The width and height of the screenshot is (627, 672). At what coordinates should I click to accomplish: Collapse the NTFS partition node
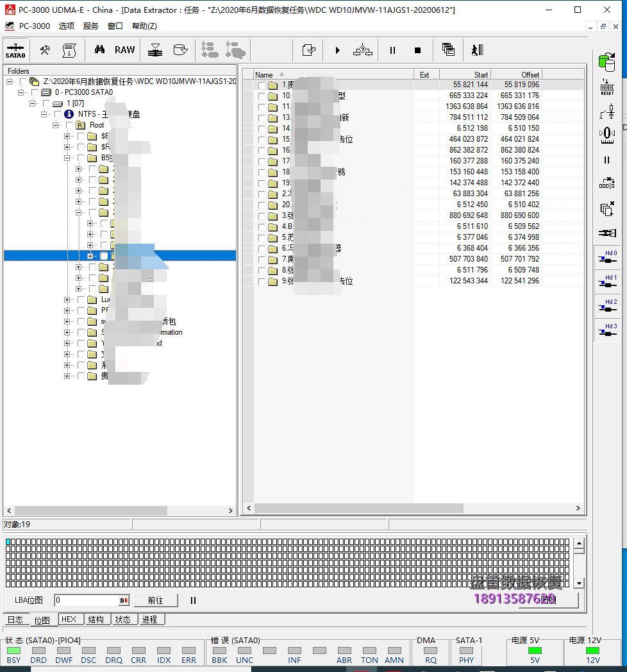(x=44, y=114)
